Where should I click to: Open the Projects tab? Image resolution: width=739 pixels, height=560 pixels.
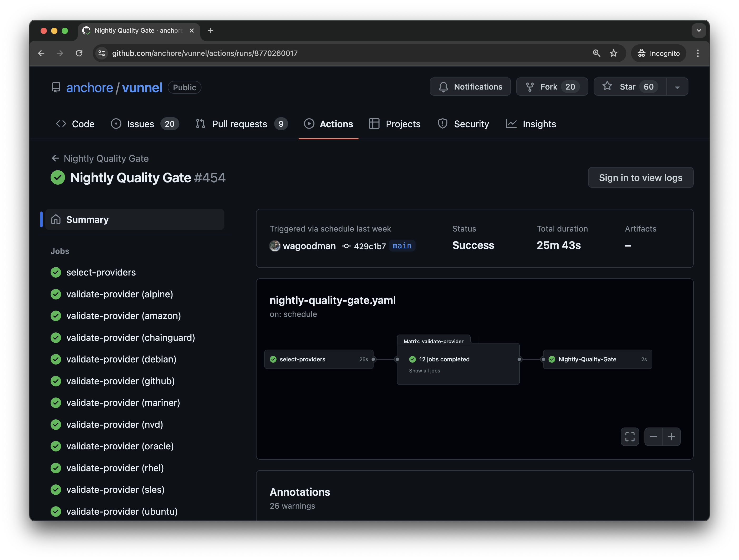pyautogui.click(x=395, y=124)
